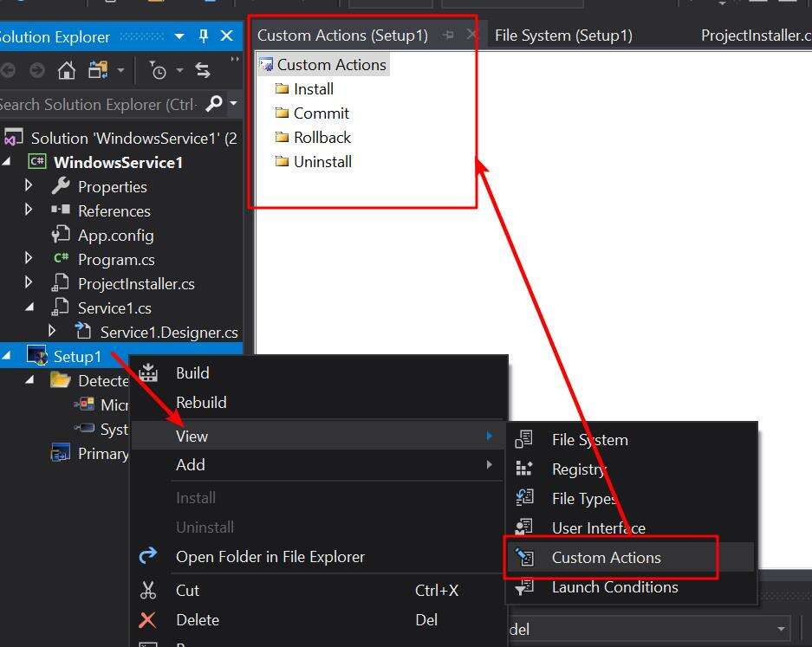Screen dimensions: 812x647
Task: Select App.config in Solution Explorer
Action: click(115, 235)
